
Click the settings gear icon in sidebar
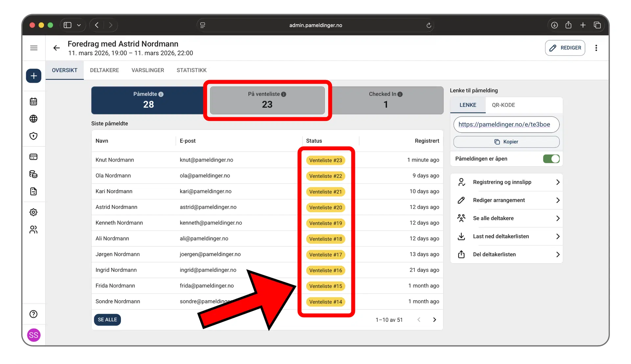coord(34,212)
